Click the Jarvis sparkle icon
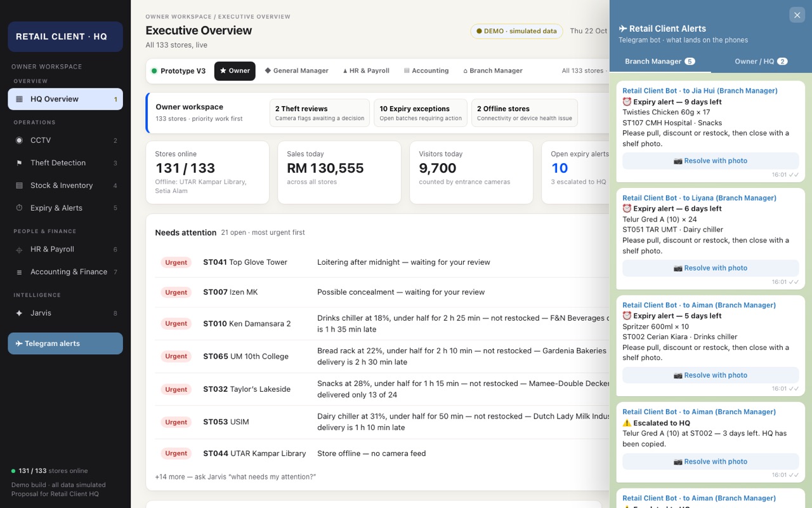812x508 pixels. point(19,313)
